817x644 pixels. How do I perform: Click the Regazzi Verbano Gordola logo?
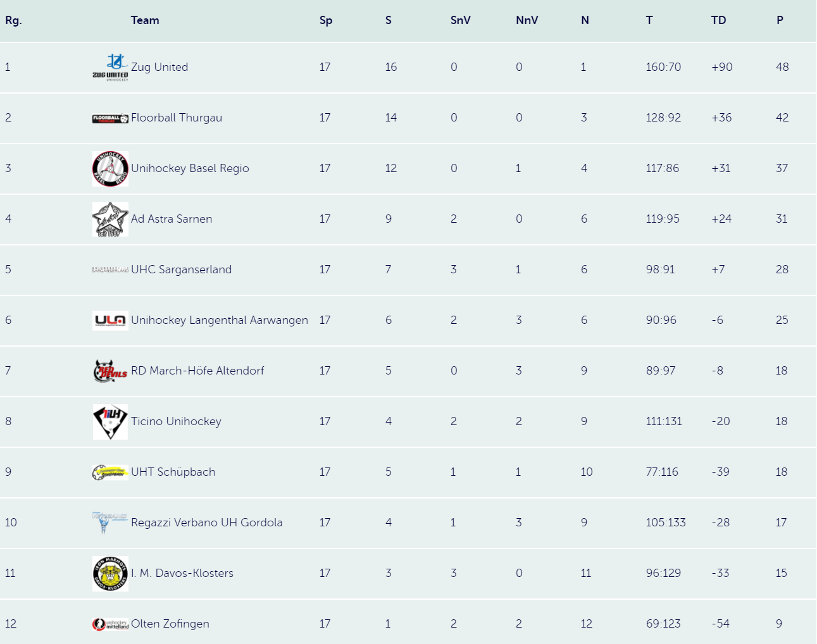coord(110,523)
